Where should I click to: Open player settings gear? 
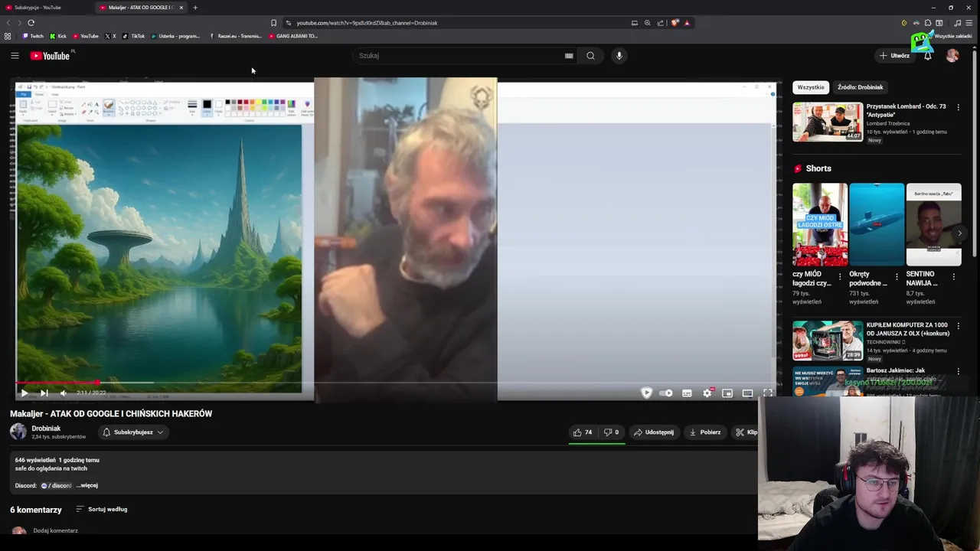click(707, 393)
